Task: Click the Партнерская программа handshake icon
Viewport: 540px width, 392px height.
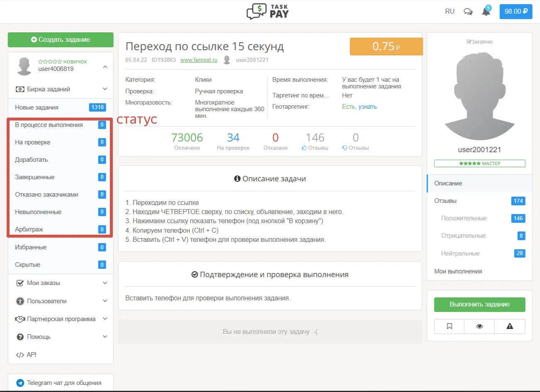Action: 20,319
